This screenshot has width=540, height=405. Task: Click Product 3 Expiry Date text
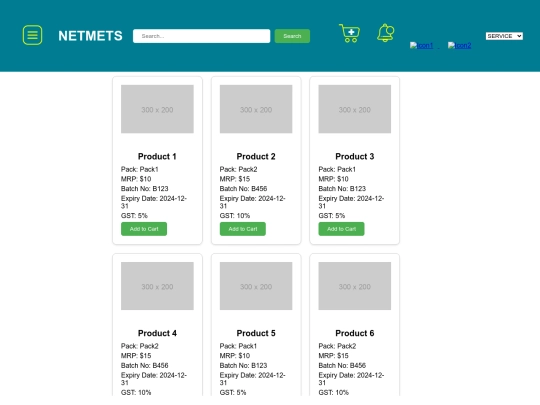click(351, 202)
